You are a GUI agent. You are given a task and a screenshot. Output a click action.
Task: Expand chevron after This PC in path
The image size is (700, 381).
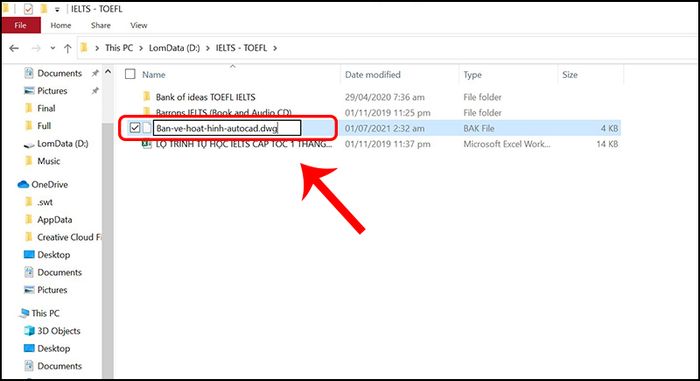click(141, 48)
